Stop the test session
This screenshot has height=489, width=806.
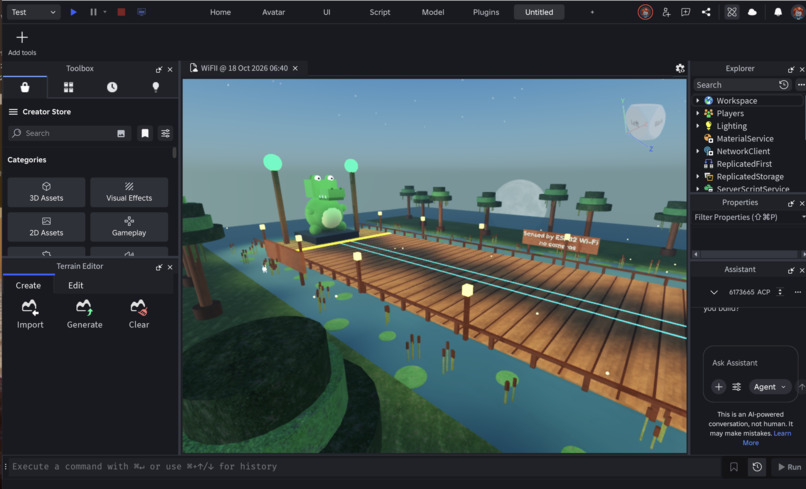121,12
